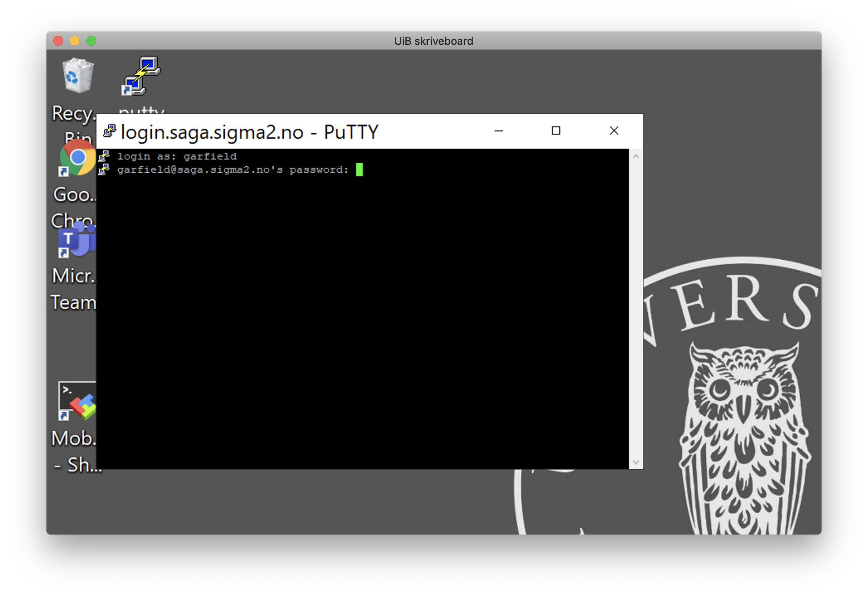868x596 pixels.
Task: Click the green macOS fullscreen button
Action: pyautogui.click(x=91, y=41)
